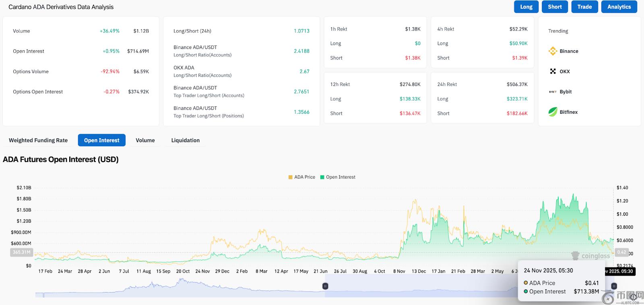
Task: Open the Volume chart tab
Action: click(x=145, y=140)
